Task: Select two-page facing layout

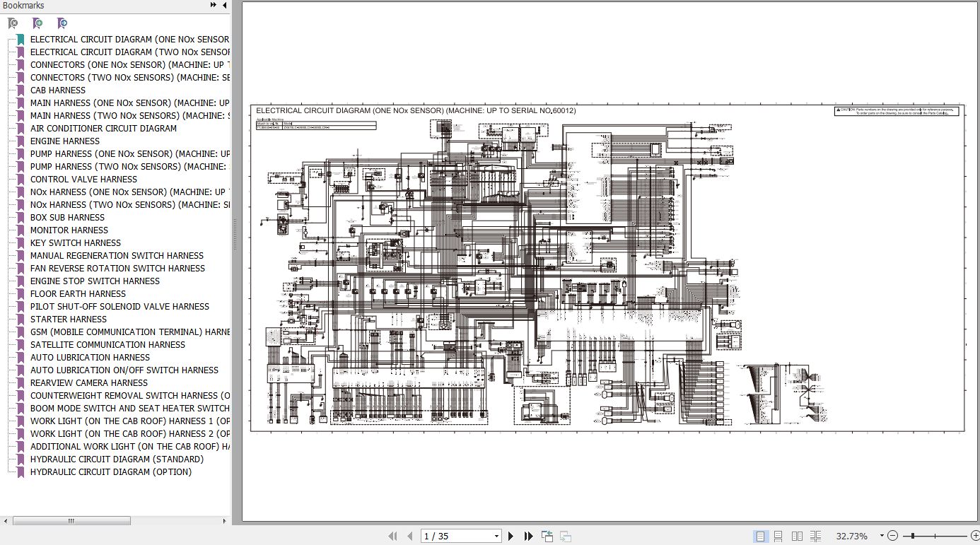Action: click(x=797, y=536)
